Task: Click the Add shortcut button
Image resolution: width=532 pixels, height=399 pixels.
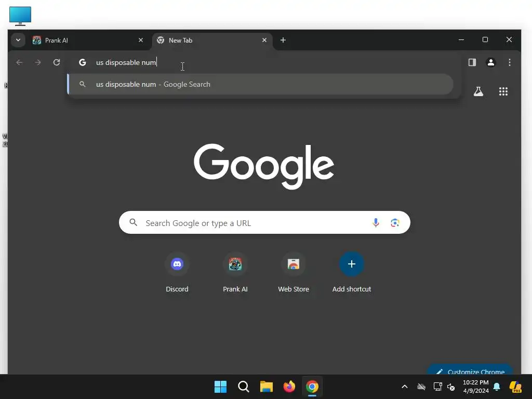Action: click(x=352, y=272)
